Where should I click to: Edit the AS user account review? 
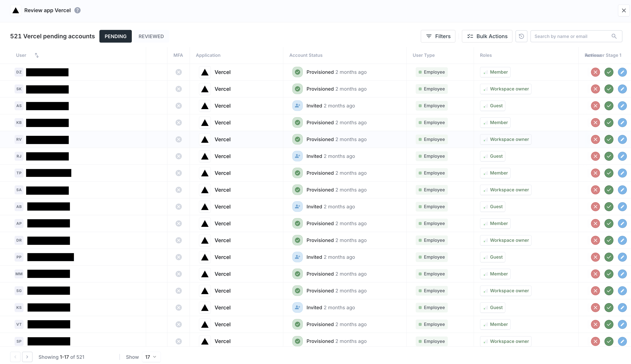[622, 106]
